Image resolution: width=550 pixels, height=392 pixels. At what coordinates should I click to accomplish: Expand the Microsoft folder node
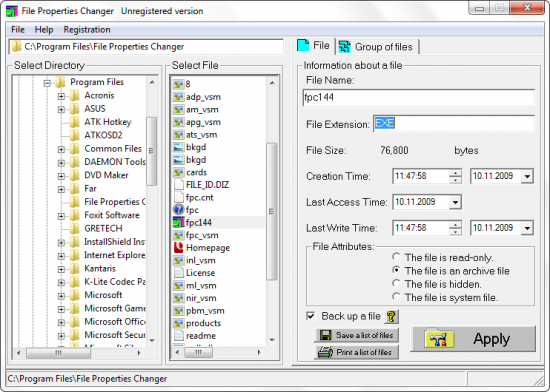pyautogui.click(x=61, y=296)
